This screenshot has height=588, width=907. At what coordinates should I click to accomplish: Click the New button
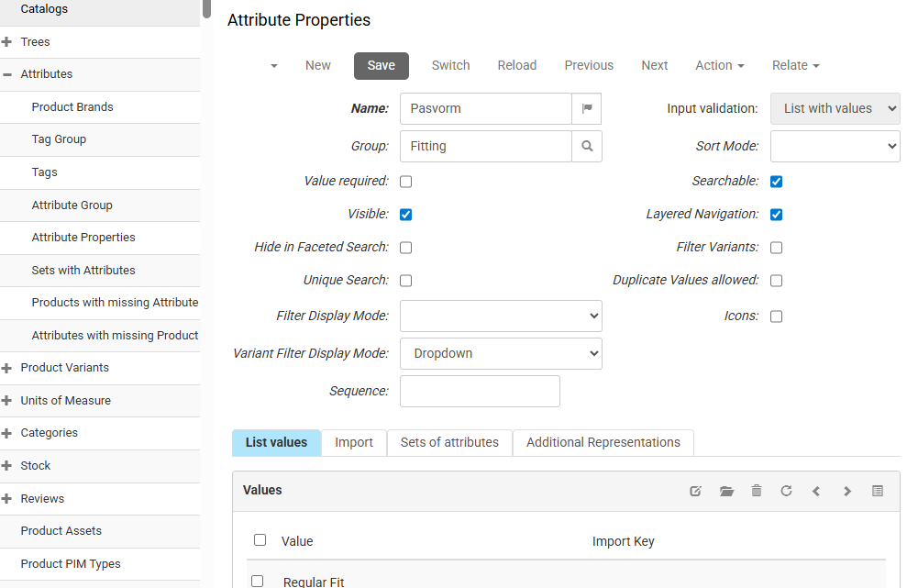click(x=317, y=65)
